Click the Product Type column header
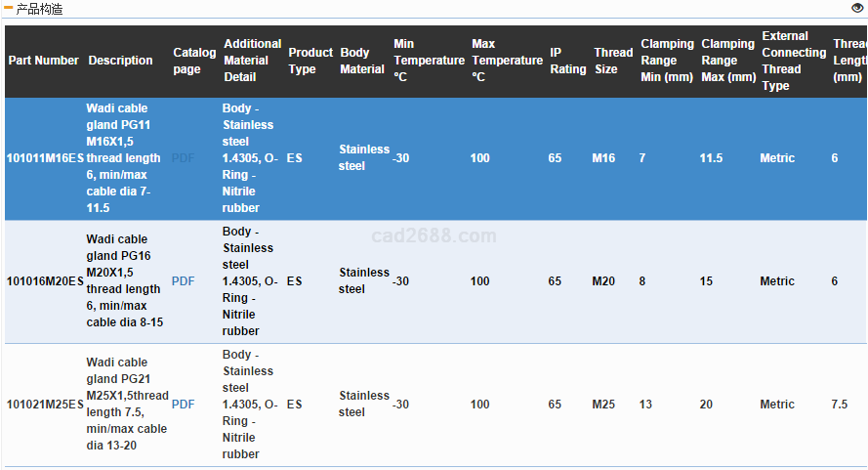 tap(310, 61)
